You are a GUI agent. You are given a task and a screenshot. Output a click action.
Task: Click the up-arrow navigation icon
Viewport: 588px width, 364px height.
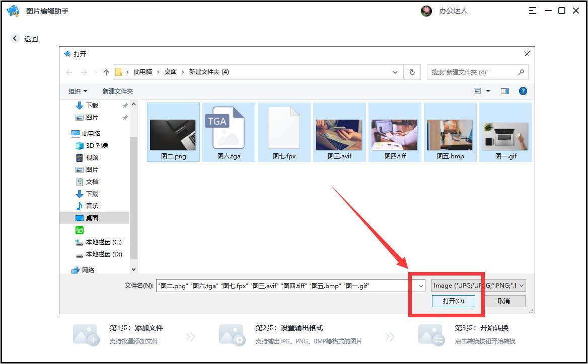106,72
